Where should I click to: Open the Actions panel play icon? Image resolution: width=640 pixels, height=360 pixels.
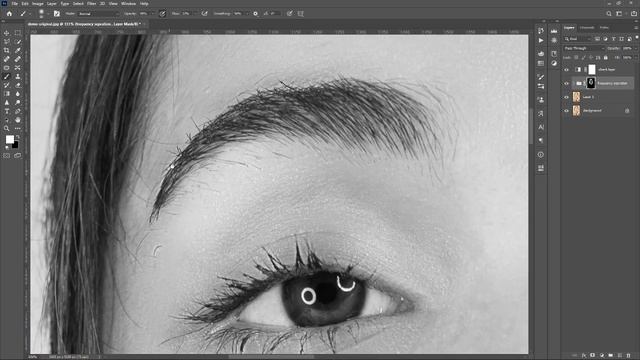point(541,40)
